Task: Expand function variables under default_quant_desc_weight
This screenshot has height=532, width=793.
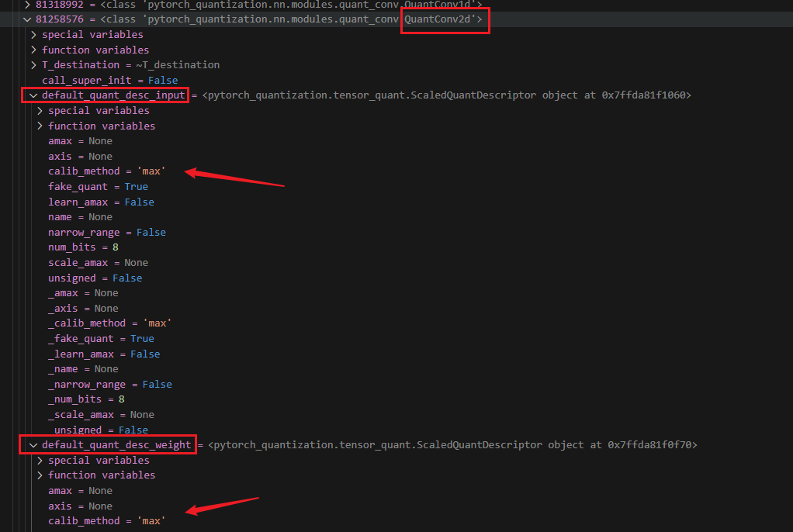Action: click(40, 475)
